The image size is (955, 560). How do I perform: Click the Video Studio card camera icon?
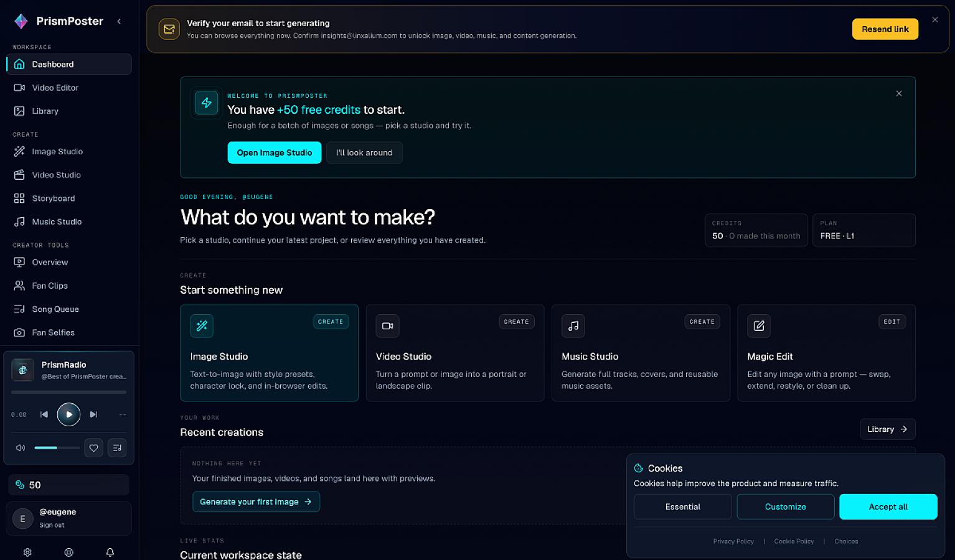(x=387, y=326)
